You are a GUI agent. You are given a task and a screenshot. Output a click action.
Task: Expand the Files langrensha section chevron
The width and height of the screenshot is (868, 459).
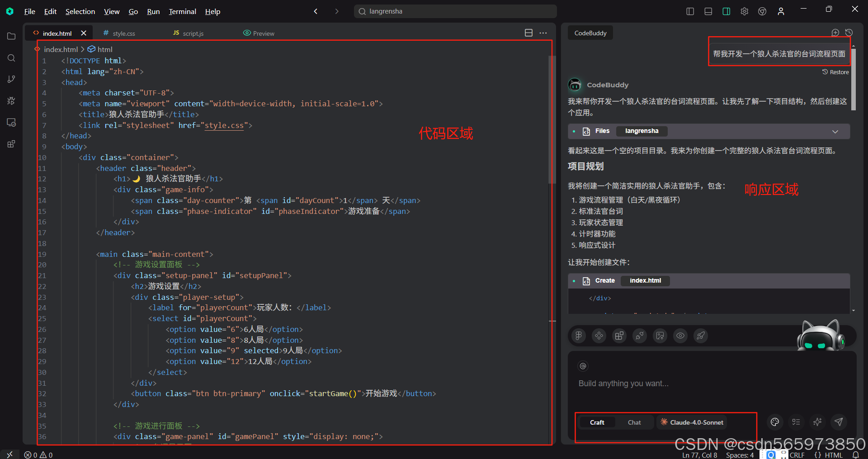[835, 132]
